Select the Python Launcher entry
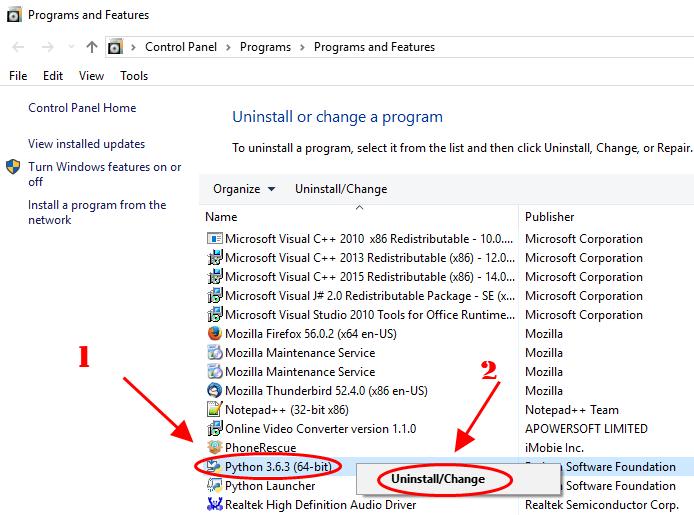The height and width of the screenshot is (515, 694). pyautogui.click(x=270, y=486)
